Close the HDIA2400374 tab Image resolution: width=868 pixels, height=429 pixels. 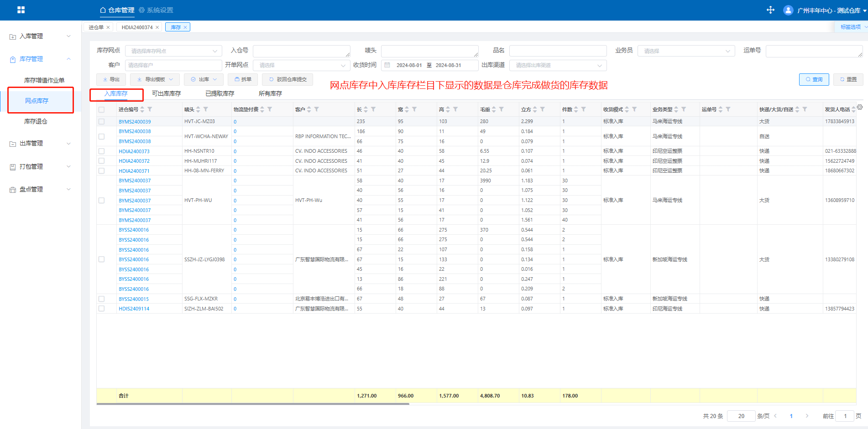pos(157,27)
